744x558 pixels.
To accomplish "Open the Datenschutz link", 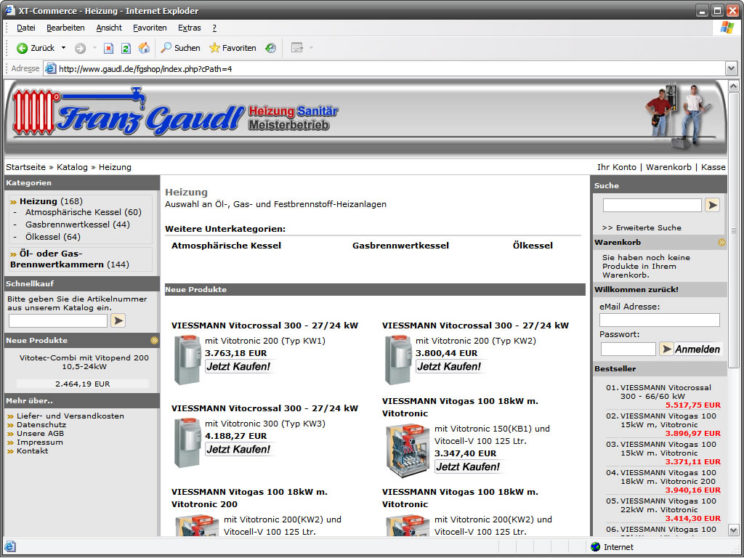I will (x=41, y=425).
